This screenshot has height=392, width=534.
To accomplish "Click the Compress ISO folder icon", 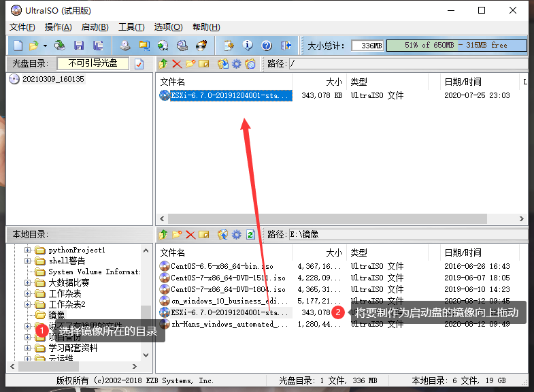I will click(144, 46).
